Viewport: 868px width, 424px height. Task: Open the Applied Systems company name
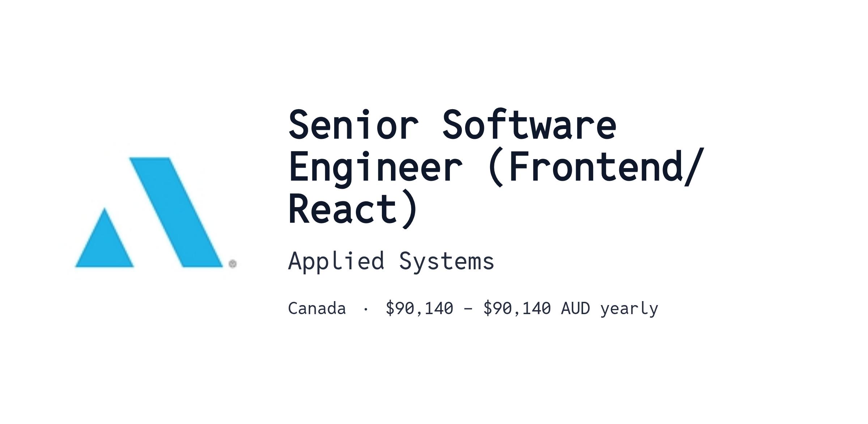[391, 261]
